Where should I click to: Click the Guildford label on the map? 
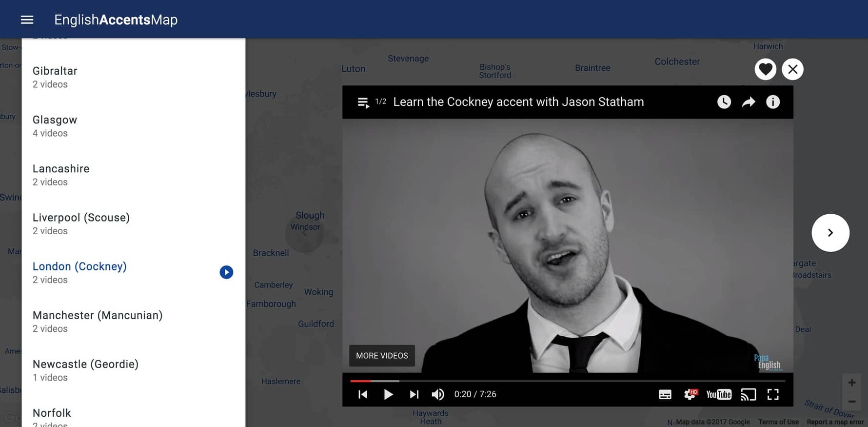[316, 324]
